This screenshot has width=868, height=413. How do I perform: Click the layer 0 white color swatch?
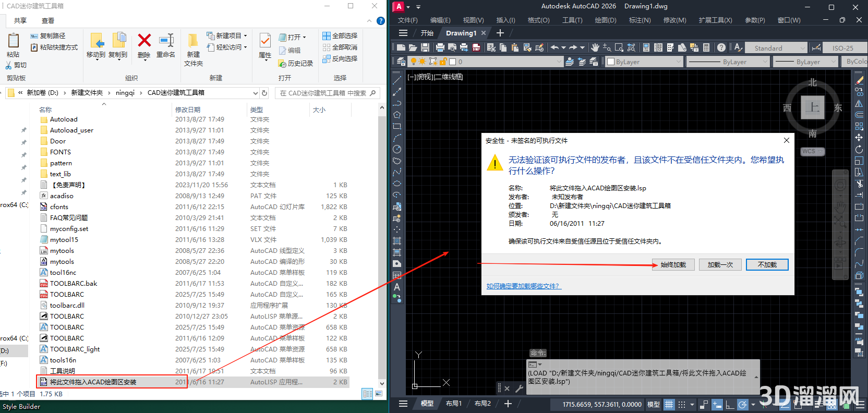pyautogui.click(x=452, y=62)
